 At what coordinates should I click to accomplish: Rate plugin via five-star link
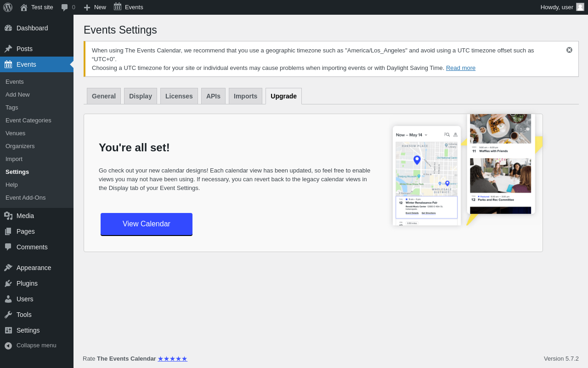(173, 358)
